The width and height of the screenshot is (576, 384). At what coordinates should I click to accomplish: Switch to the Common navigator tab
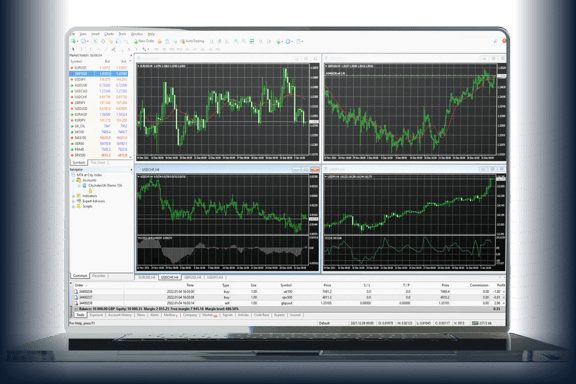coord(80,275)
